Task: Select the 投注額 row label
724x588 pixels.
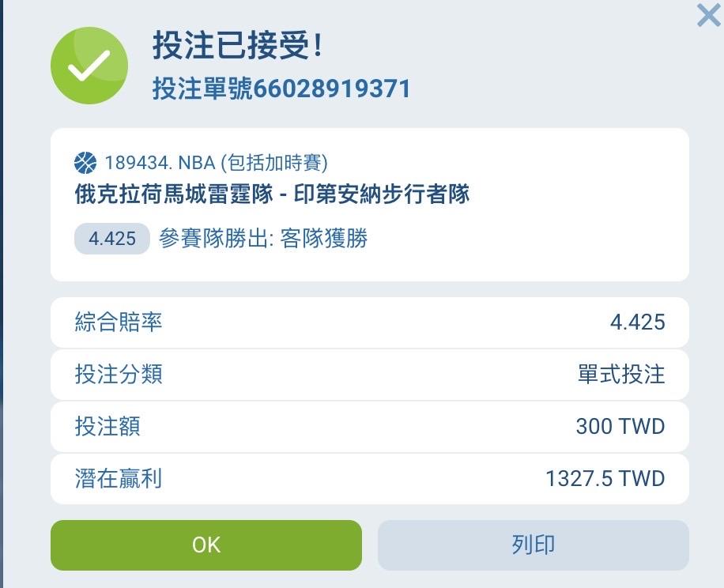Action: coord(107,427)
